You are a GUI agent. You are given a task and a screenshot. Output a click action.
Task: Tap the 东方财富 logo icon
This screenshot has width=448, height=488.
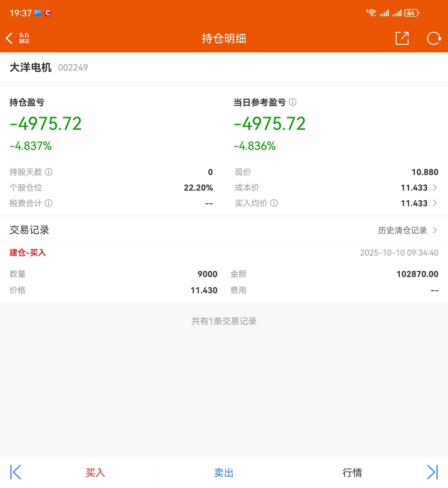(24, 38)
